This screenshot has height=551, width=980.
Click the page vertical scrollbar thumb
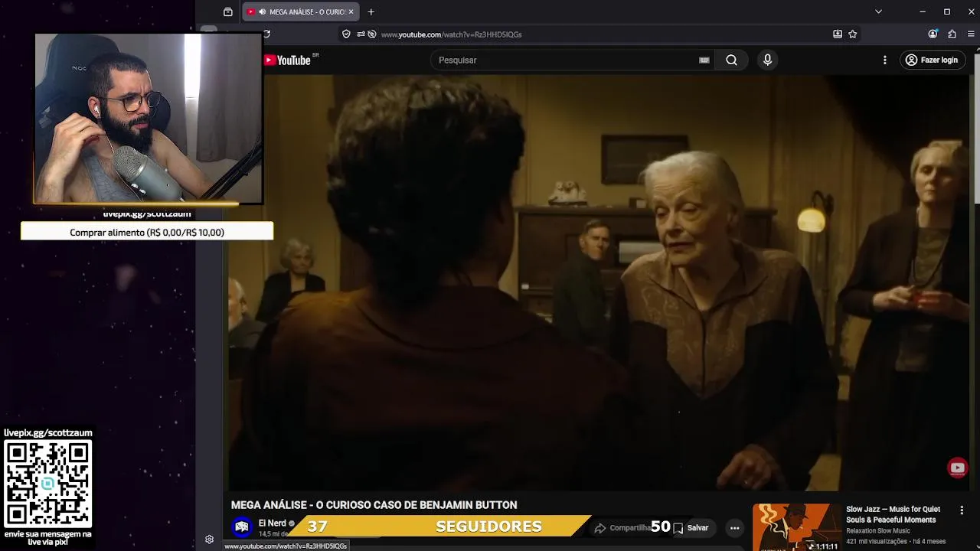coord(975,130)
